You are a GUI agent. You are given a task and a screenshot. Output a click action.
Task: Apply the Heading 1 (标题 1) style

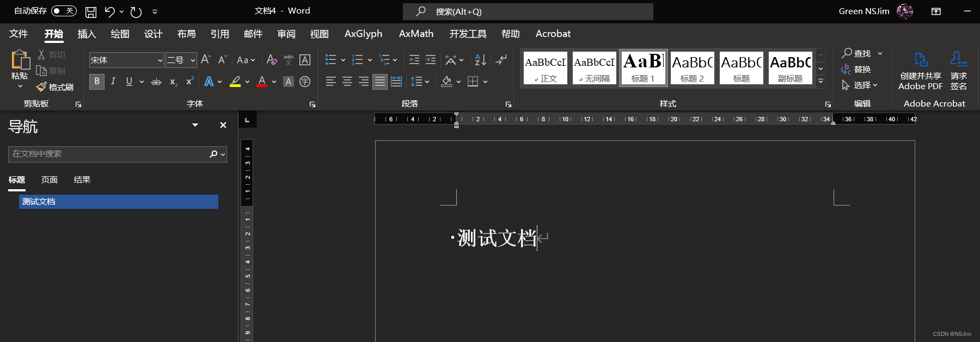(x=643, y=67)
